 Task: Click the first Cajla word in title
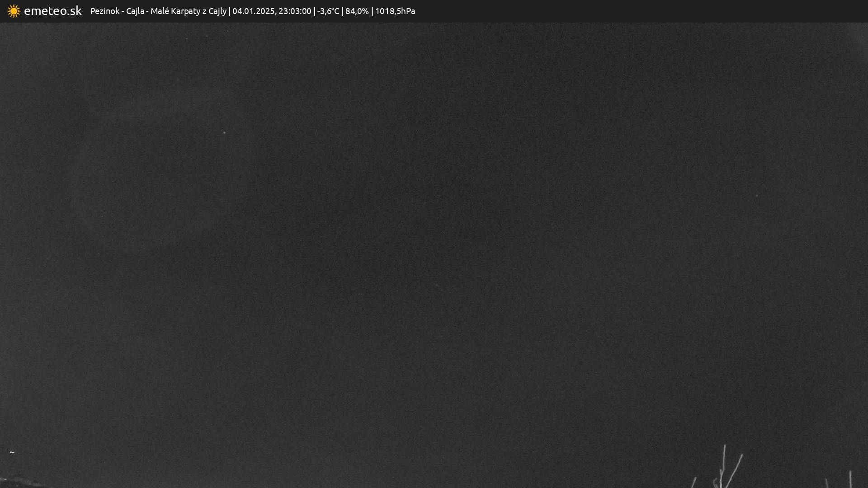tap(135, 11)
